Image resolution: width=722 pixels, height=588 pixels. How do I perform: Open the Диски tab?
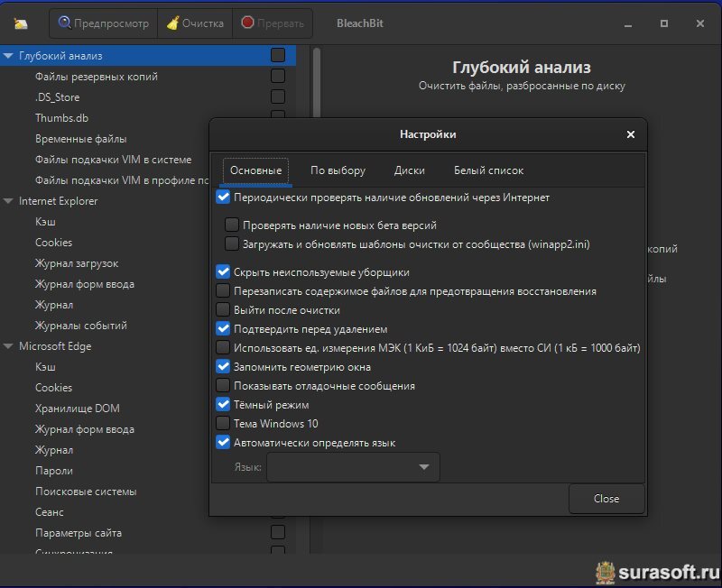point(409,170)
